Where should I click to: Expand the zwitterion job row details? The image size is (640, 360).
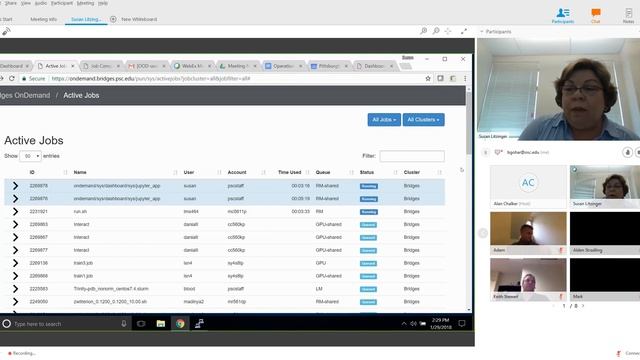tap(15, 302)
